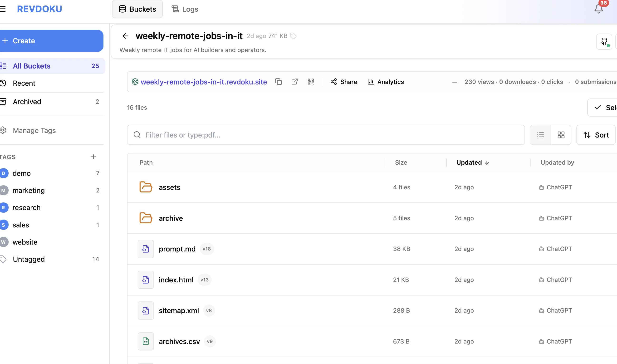Open site in new tab icon
The width and height of the screenshot is (617, 364).
pyautogui.click(x=294, y=82)
